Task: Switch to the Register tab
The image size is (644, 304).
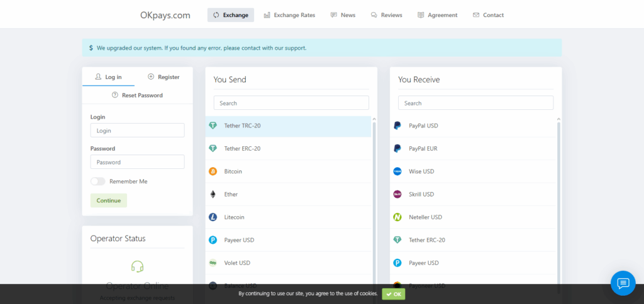Action: click(164, 77)
